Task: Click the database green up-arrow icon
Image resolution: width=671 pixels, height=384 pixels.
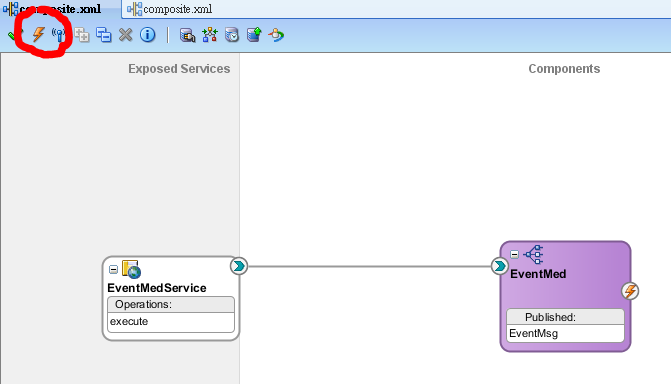Action: 254,34
